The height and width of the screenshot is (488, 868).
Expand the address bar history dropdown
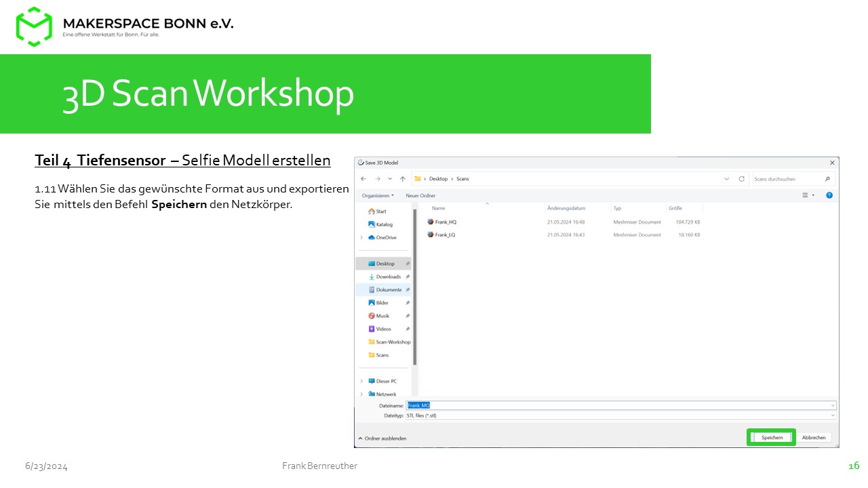pos(727,179)
